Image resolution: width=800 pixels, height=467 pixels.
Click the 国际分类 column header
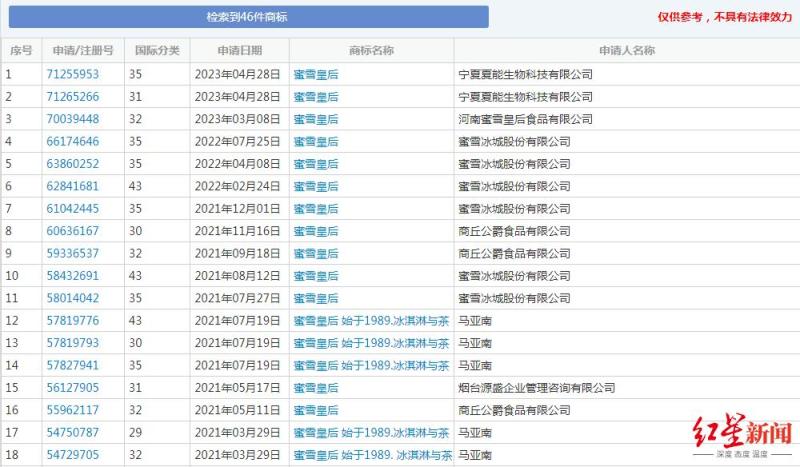tap(157, 51)
